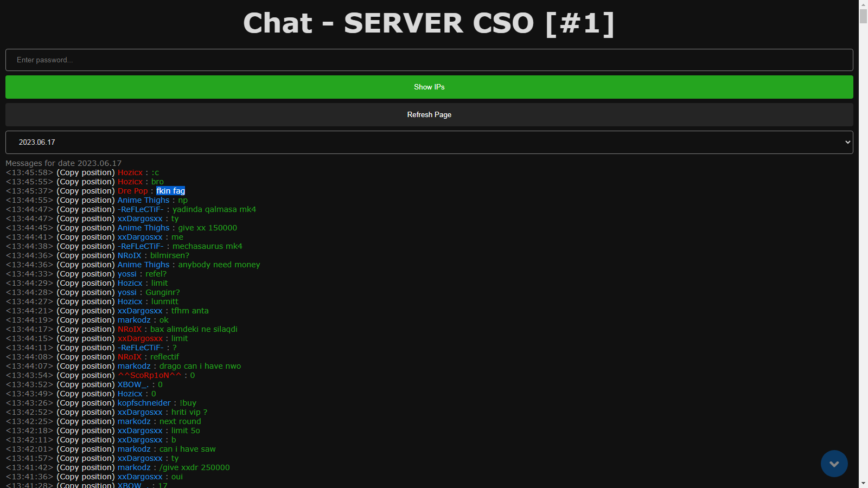This screenshot has height=488, width=868.
Task: Copy position of "hriti vip ?" message
Action: pos(86,412)
